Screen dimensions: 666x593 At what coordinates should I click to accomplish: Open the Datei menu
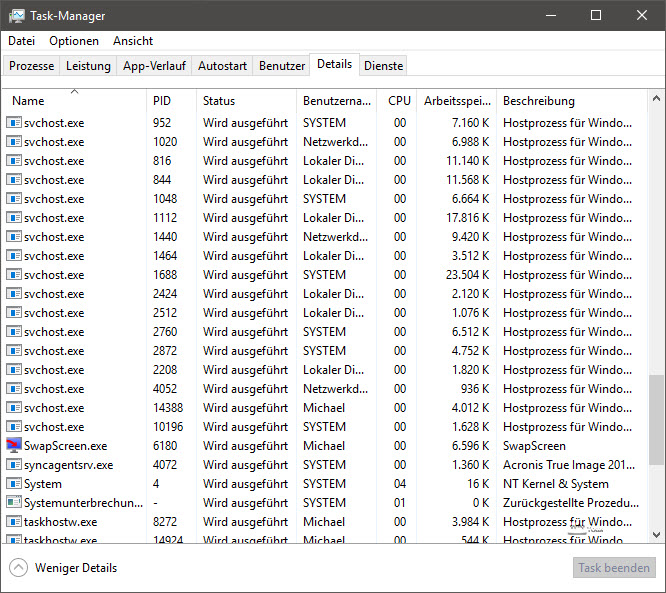(x=21, y=41)
